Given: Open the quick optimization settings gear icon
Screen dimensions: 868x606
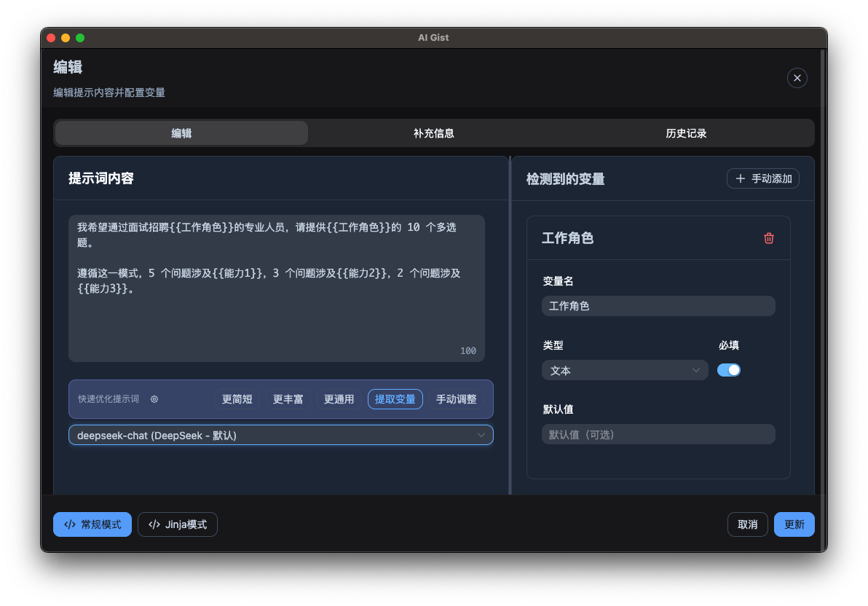Looking at the screenshot, I should [x=154, y=399].
